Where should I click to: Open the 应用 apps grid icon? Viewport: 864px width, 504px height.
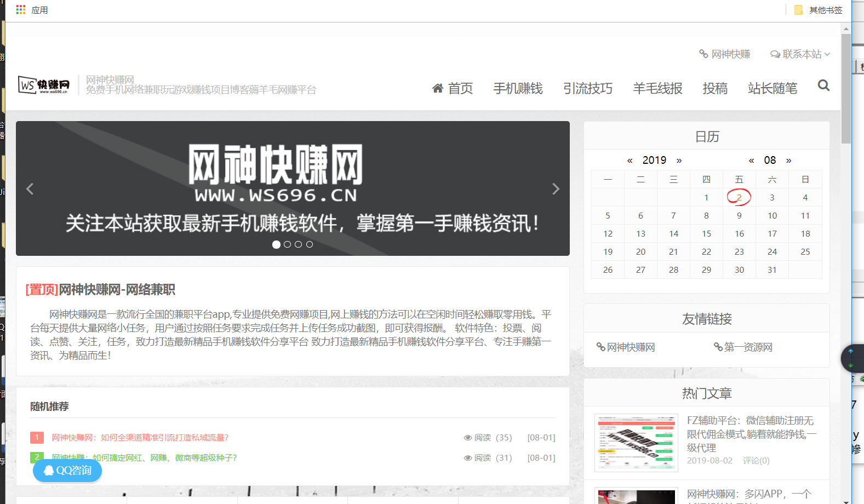click(21, 10)
